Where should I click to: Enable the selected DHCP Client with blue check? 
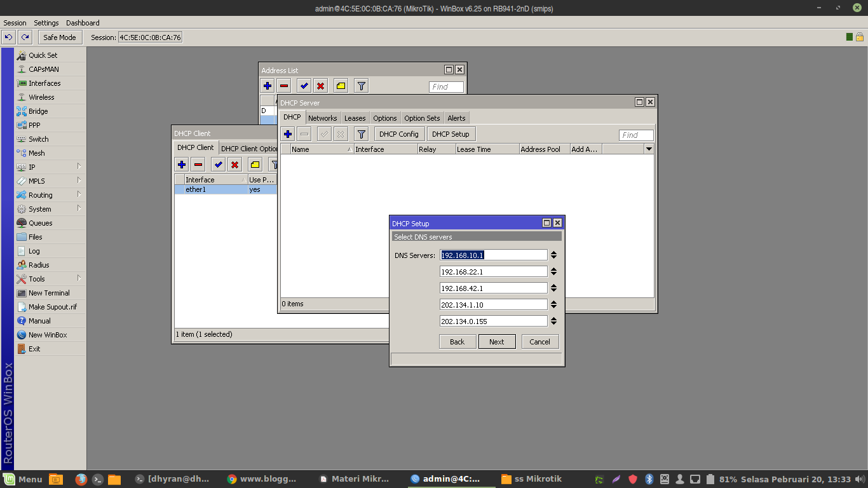(x=219, y=165)
